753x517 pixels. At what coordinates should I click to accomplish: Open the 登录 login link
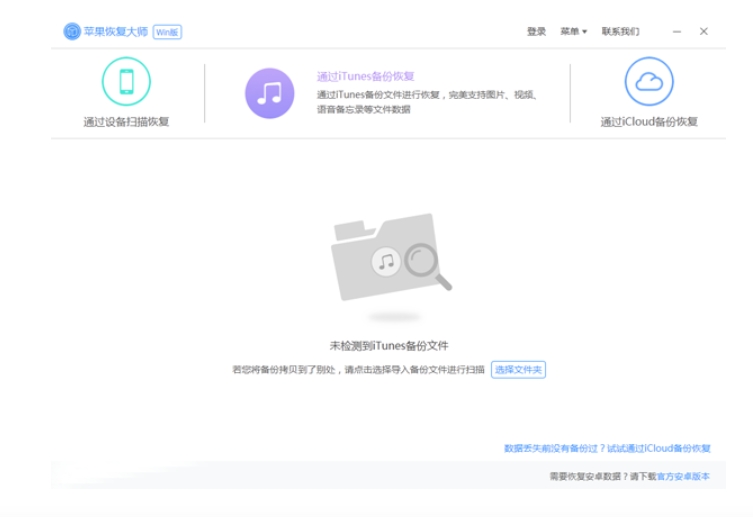[536, 32]
